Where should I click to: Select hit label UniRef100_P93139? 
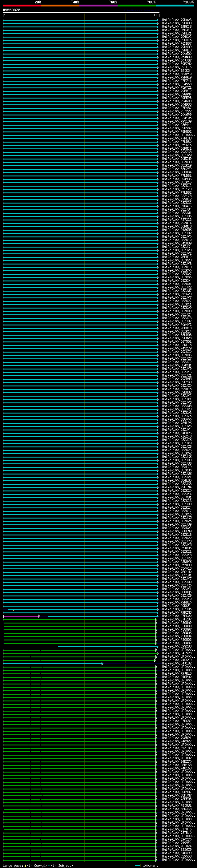pyautogui.click(x=177, y=122)
